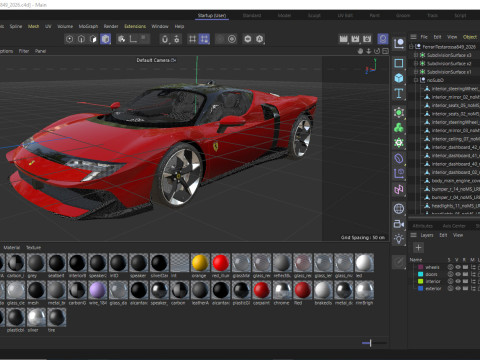Open the Extensions menu

pyautogui.click(x=135, y=26)
